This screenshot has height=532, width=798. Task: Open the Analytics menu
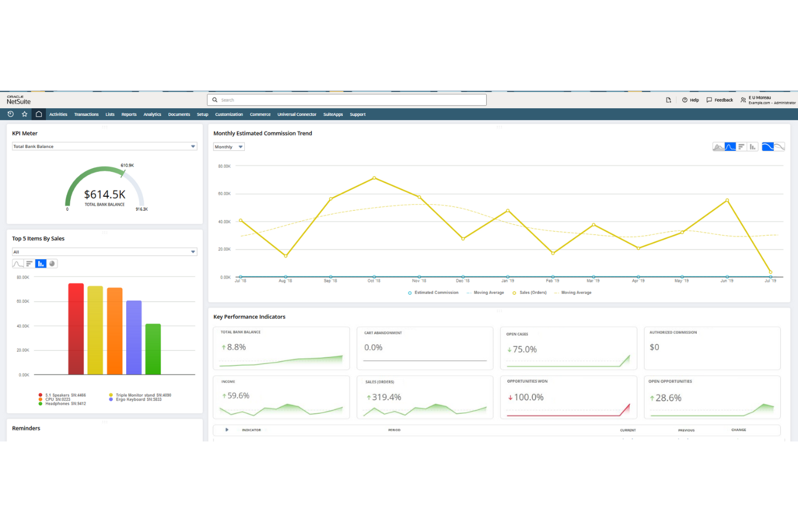pos(152,114)
